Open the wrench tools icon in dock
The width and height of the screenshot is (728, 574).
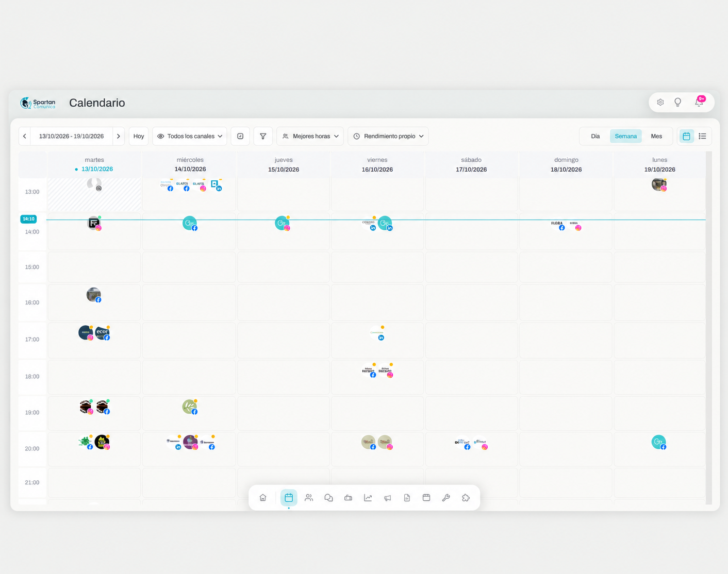446,498
